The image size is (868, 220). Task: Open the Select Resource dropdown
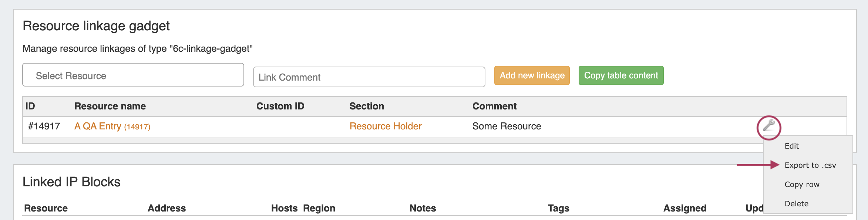click(133, 75)
